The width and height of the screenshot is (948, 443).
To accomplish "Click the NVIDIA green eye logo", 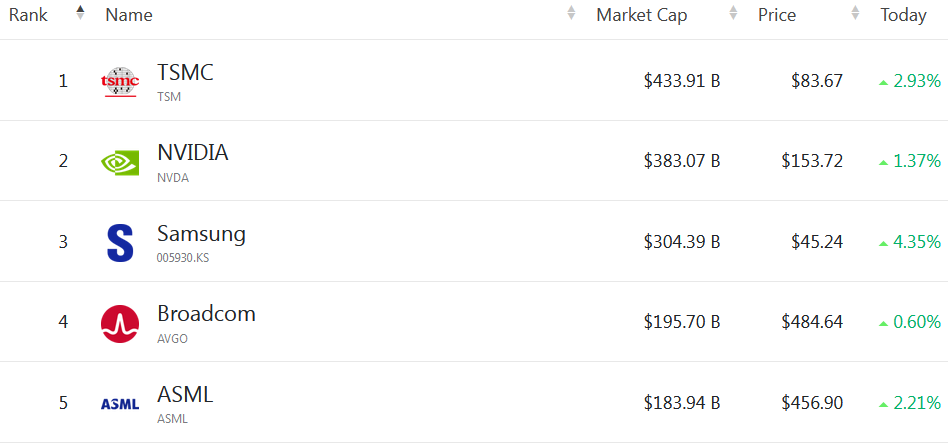I will (x=120, y=162).
